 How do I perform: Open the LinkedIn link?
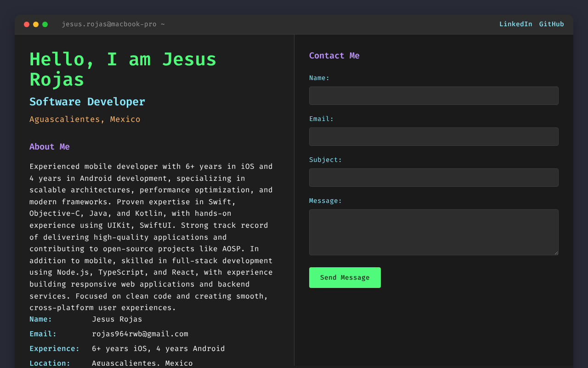[x=515, y=24]
